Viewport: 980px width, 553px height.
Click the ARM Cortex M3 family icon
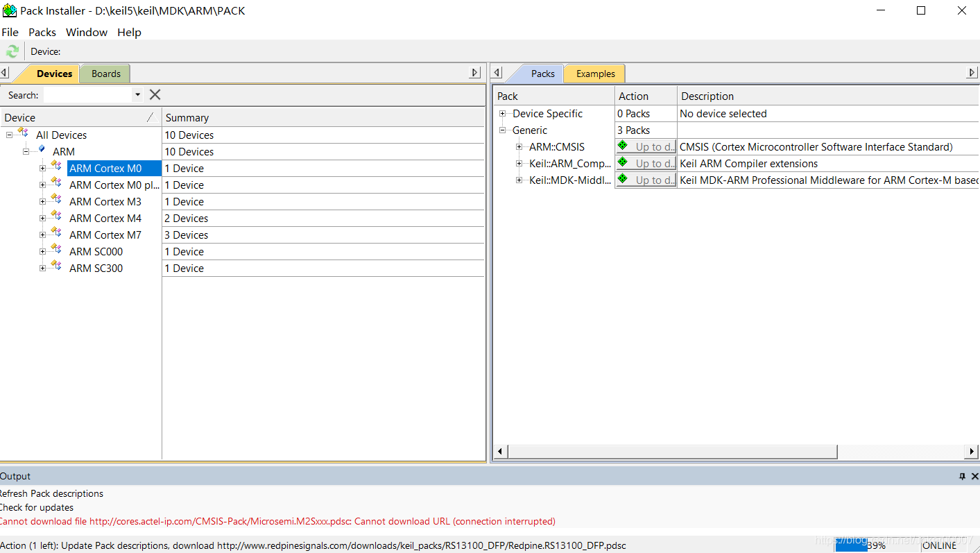(x=57, y=199)
